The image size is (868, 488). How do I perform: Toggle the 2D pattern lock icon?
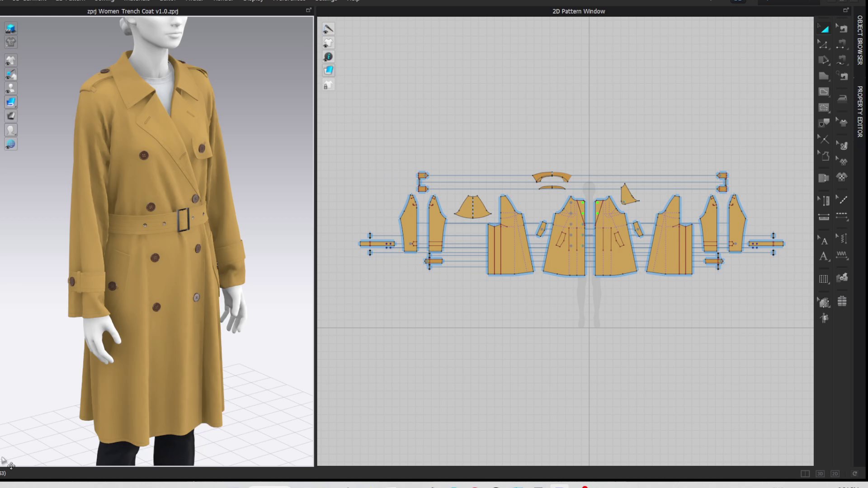point(328,85)
